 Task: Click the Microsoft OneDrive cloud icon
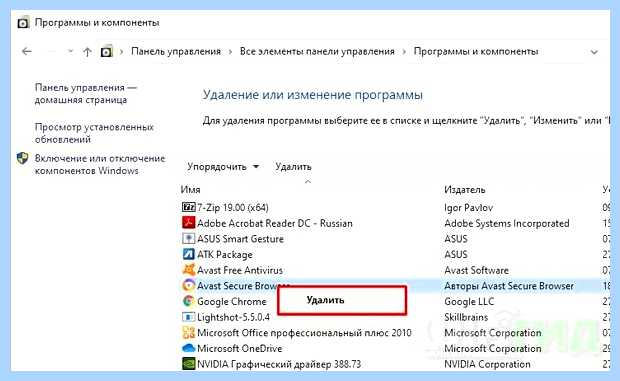pos(189,348)
